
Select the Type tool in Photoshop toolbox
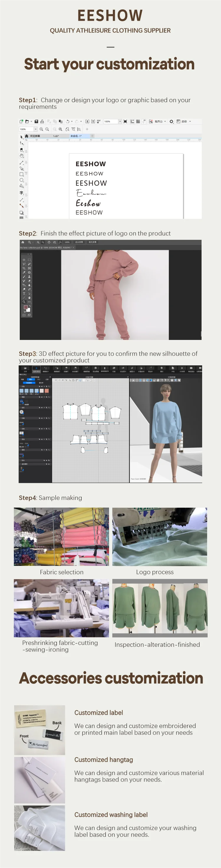(x=24, y=294)
